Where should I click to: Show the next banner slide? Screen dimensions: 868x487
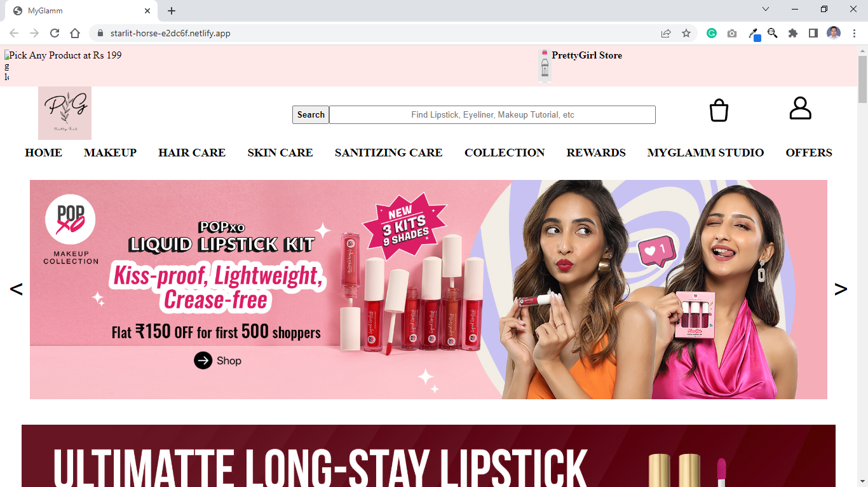(x=841, y=289)
